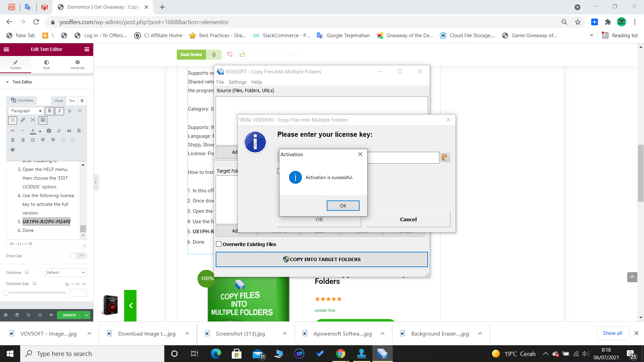The image size is (644, 362).
Task: Open Help menu in VOVSOFT window
Action: pos(257,82)
